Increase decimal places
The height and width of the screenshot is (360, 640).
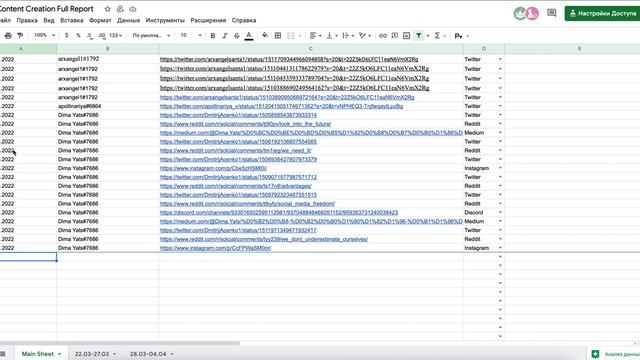pyautogui.click(x=102, y=36)
